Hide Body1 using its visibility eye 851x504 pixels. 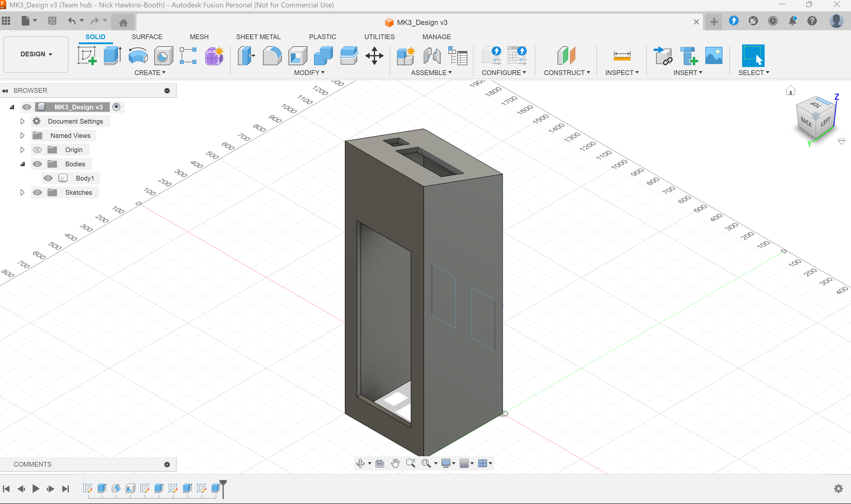coord(48,178)
